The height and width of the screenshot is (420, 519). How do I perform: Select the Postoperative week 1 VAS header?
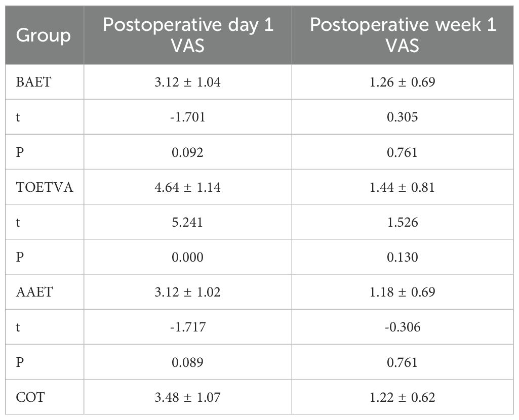(x=403, y=35)
